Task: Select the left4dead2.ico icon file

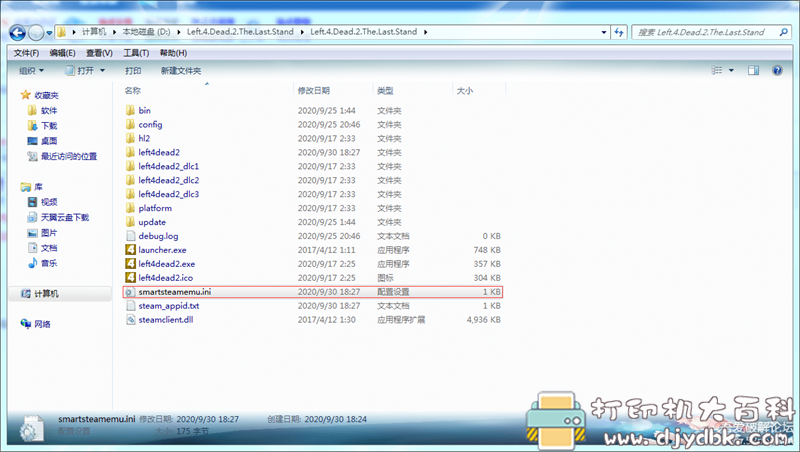Action: pos(130,278)
